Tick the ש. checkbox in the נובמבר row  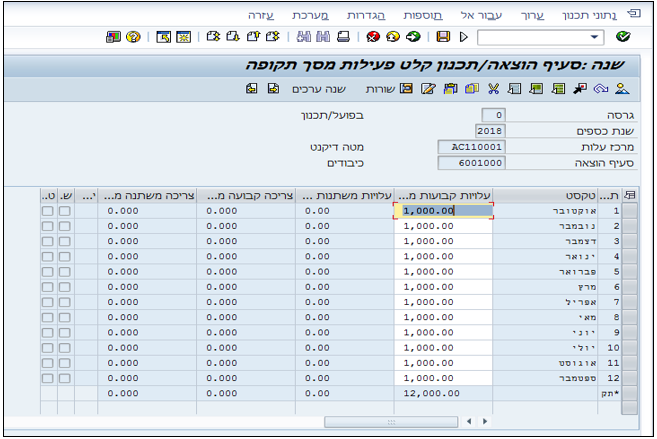[x=65, y=226]
